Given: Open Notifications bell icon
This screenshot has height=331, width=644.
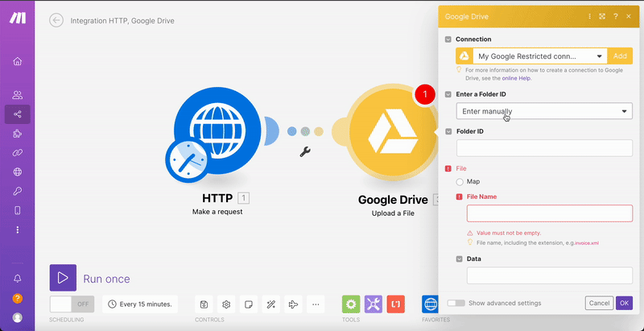Looking at the screenshot, I should point(17,279).
